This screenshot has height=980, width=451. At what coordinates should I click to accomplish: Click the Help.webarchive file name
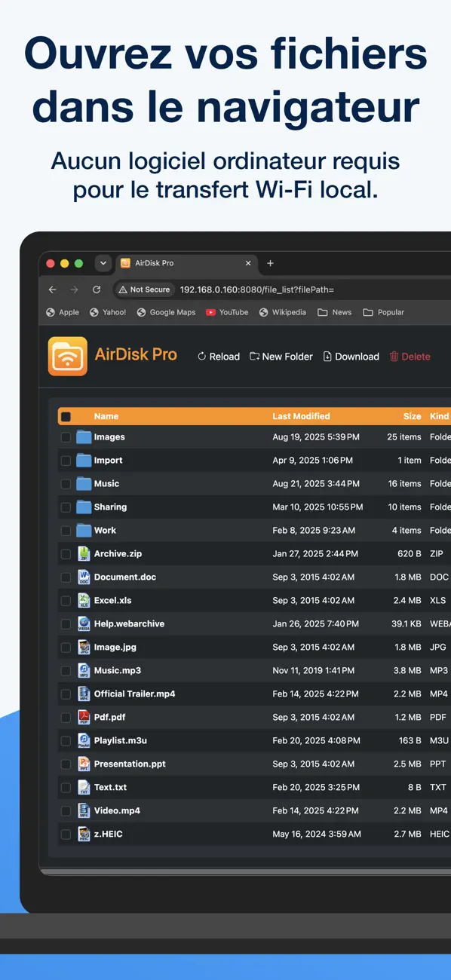coord(129,624)
